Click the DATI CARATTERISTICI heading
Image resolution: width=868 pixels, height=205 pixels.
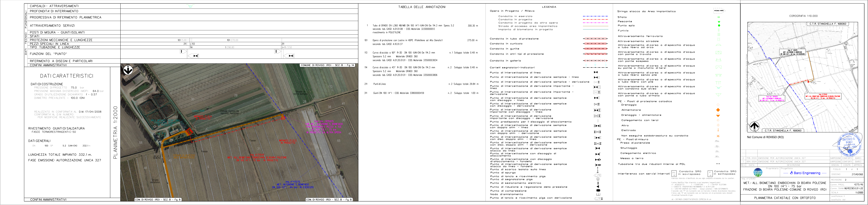point(67,76)
